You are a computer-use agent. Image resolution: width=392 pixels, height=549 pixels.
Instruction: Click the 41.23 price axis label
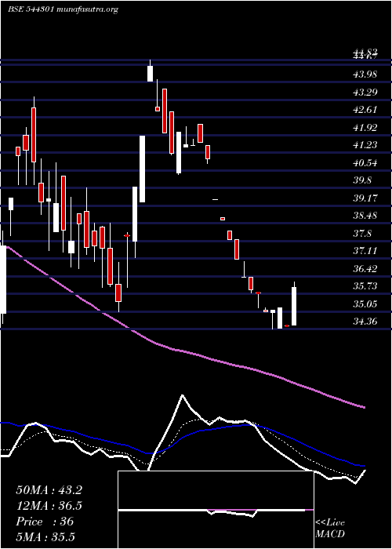tap(365, 145)
